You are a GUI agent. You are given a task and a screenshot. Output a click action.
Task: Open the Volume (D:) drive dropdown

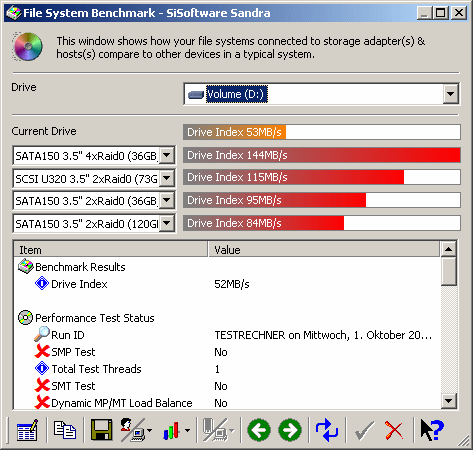click(450, 94)
